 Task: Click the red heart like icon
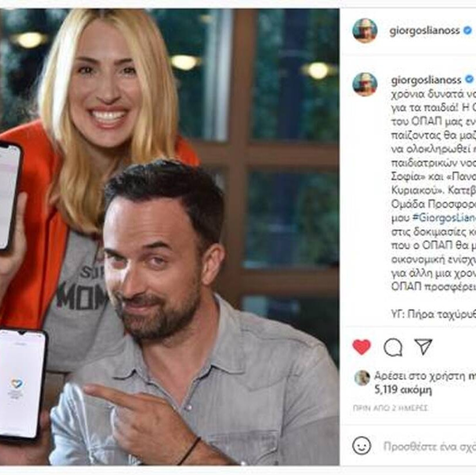pyautogui.click(x=361, y=347)
